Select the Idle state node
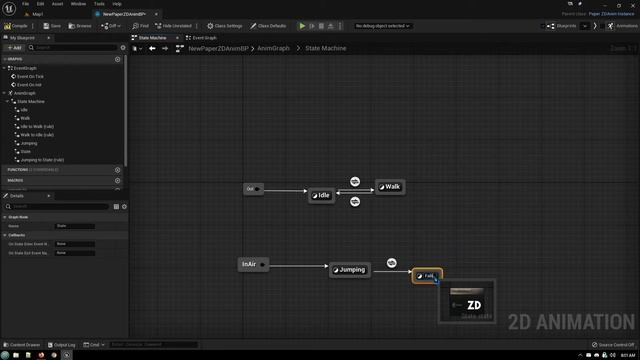 [321, 196]
